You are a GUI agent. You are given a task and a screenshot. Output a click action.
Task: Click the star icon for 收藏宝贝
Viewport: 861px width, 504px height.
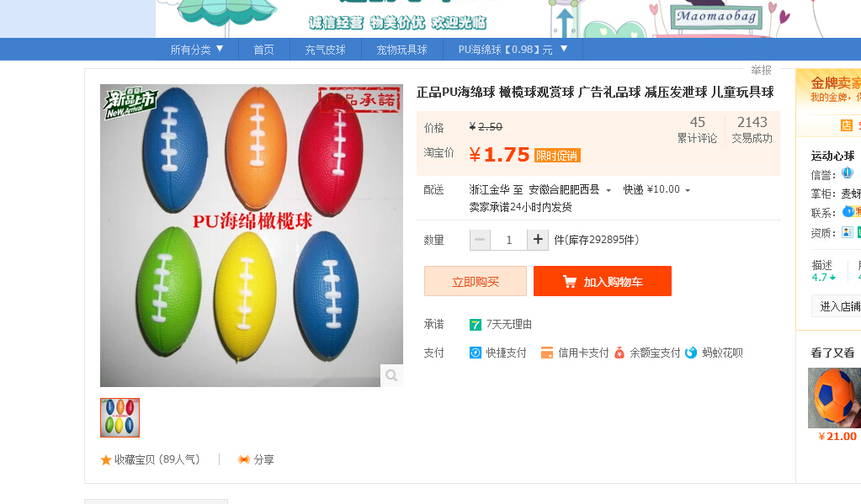pos(106,459)
